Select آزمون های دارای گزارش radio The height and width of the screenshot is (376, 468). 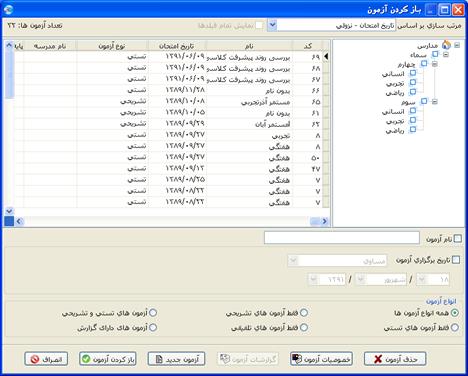(x=153, y=328)
